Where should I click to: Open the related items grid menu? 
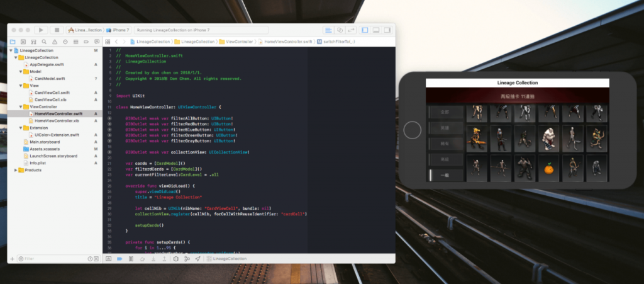coord(108,42)
